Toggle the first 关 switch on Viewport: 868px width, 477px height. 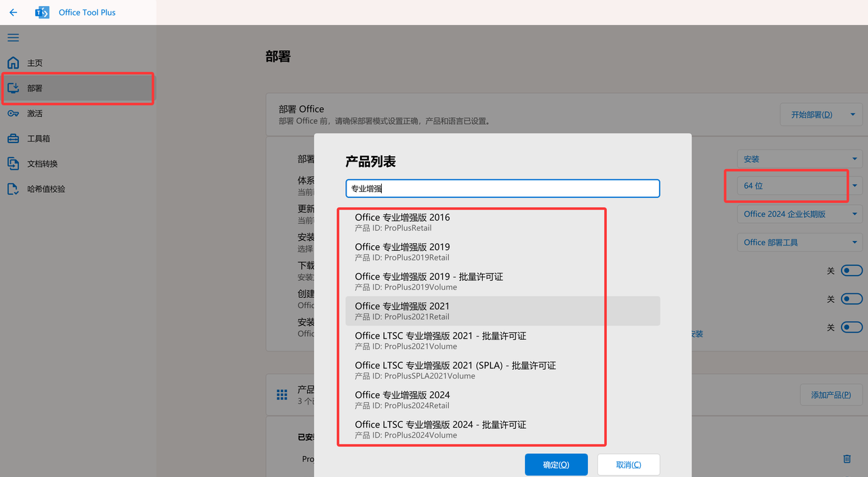click(851, 271)
